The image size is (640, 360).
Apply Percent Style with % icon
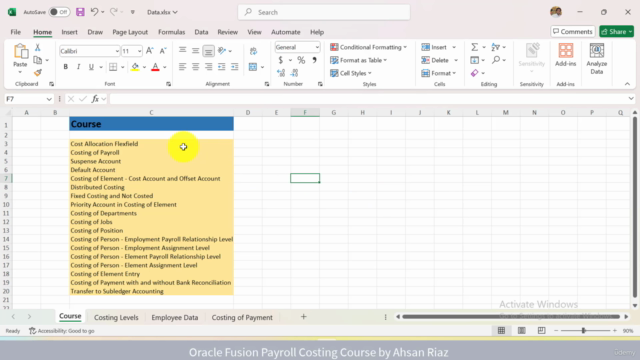pos(301,60)
